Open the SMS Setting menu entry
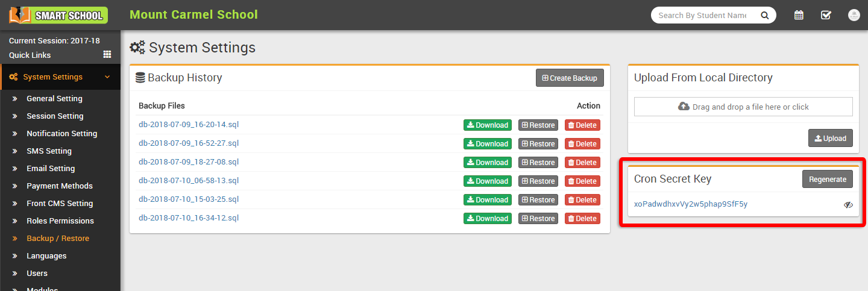The image size is (868, 291). tap(49, 151)
